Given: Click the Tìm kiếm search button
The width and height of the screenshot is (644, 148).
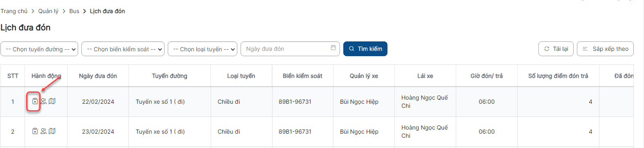Looking at the screenshot, I should (365, 49).
